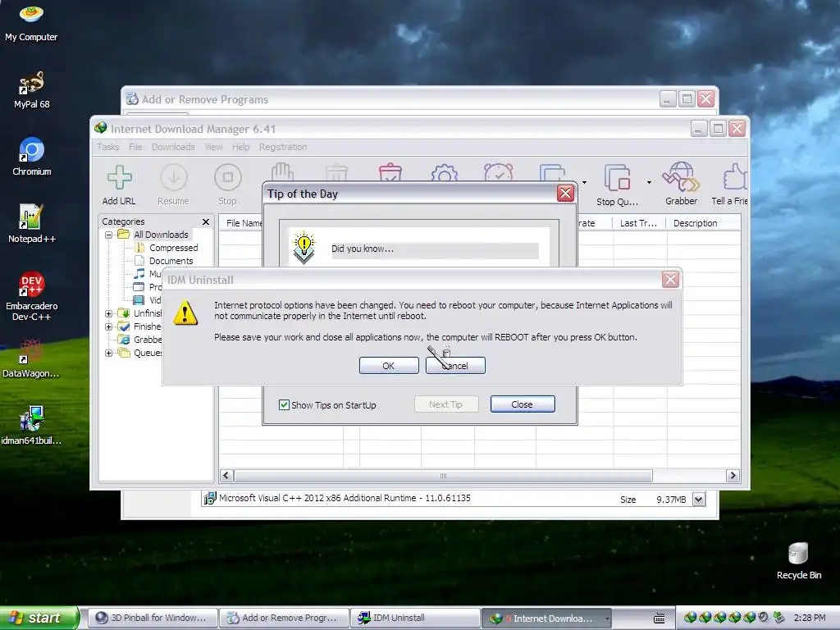Open the Downloads menu

173,147
